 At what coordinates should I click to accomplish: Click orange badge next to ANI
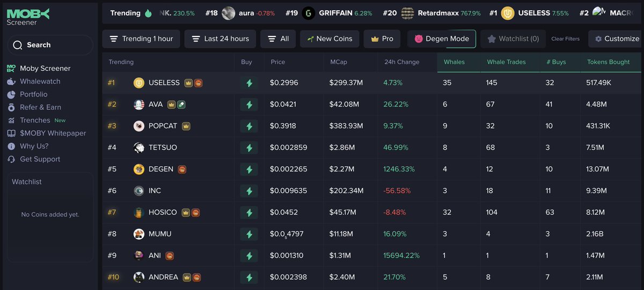click(x=170, y=256)
